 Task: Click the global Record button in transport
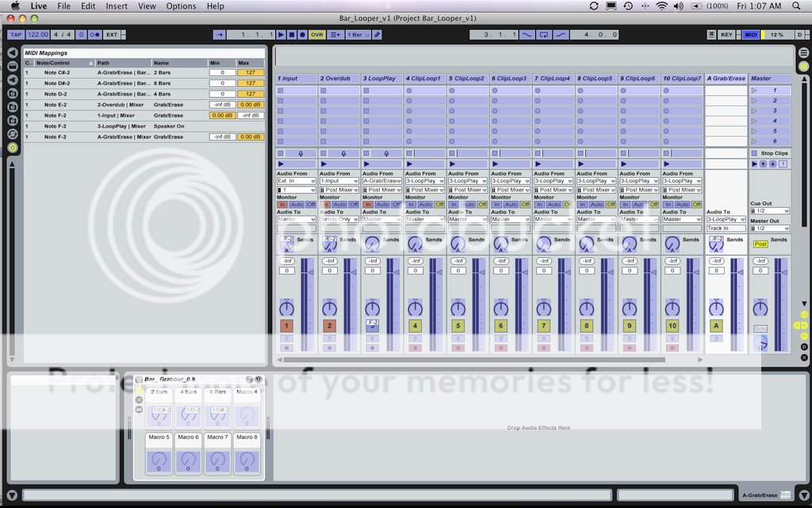tap(302, 35)
